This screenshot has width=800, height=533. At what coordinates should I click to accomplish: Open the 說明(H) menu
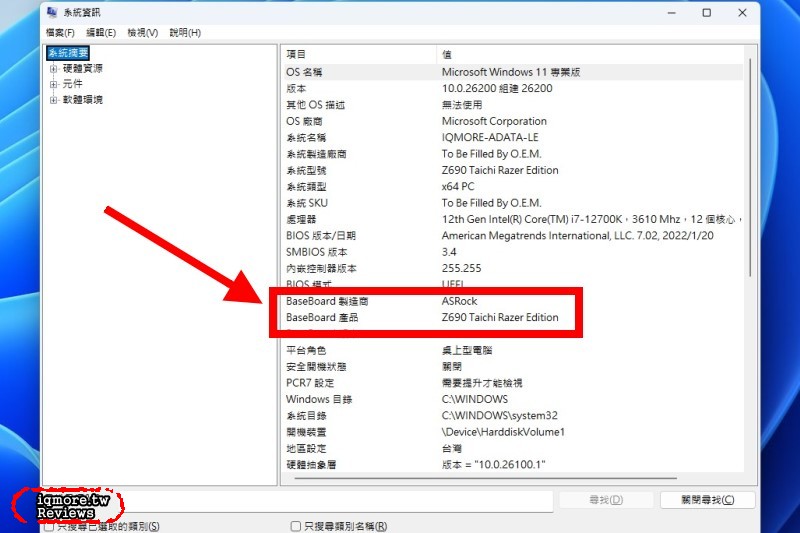click(x=185, y=33)
